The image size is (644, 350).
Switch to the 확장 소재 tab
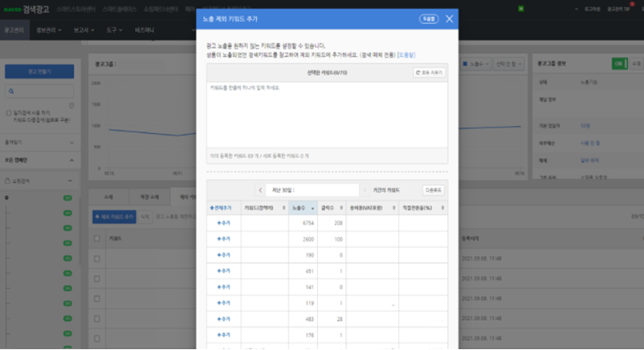150,197
